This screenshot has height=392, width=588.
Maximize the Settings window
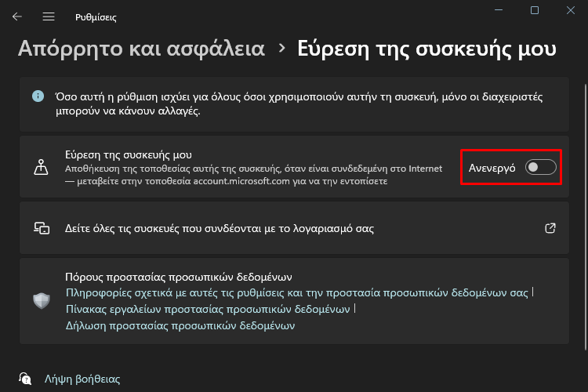click(535, 10)
